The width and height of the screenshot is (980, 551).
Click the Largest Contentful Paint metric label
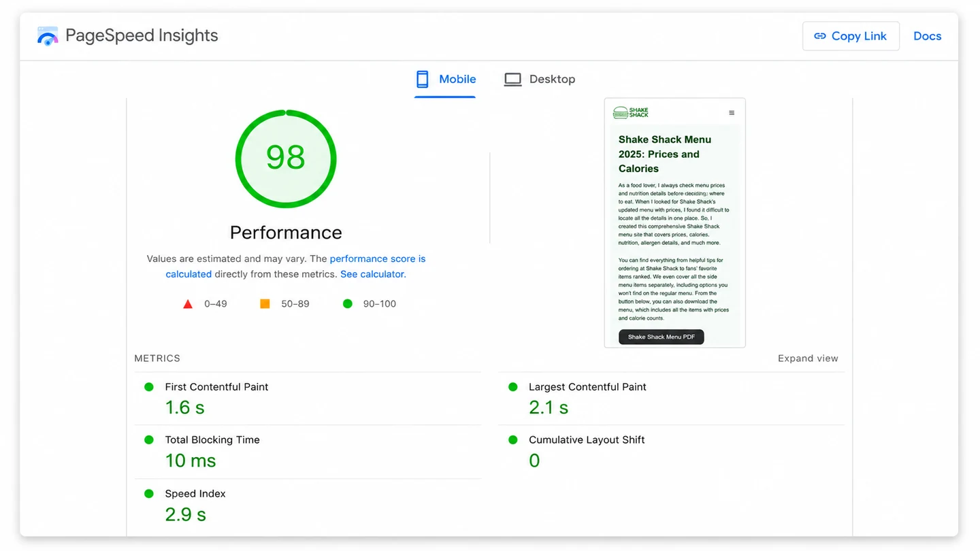pos(587,387)
